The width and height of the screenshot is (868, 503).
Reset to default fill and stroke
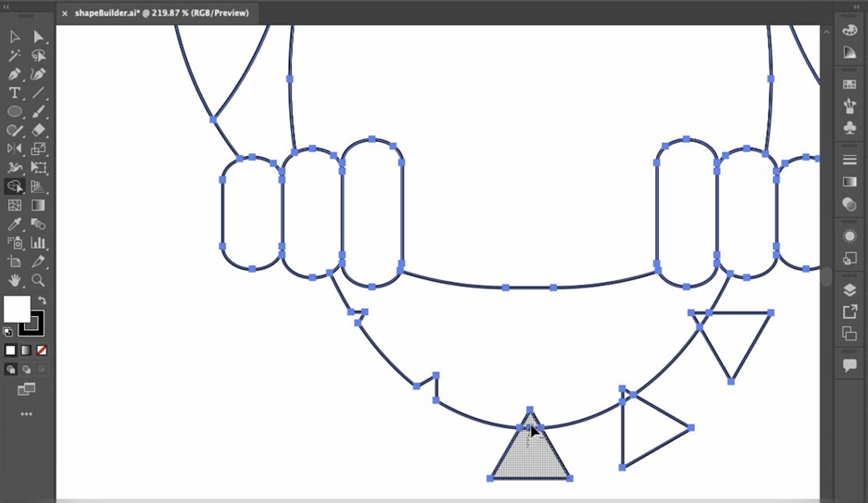(8, 332)
